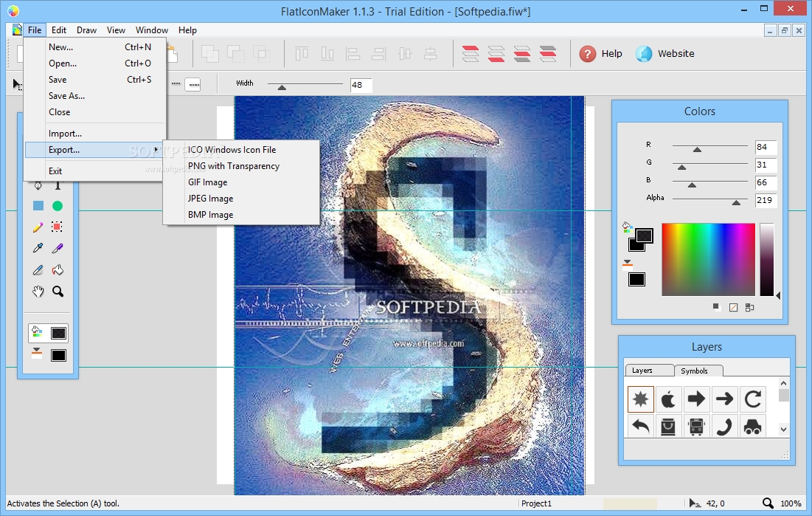Image resolution: width=812 pixels, height=516 pixels.
Task: Open the Website globe icon
Action: pyautogui.click(x=644, y=53)
